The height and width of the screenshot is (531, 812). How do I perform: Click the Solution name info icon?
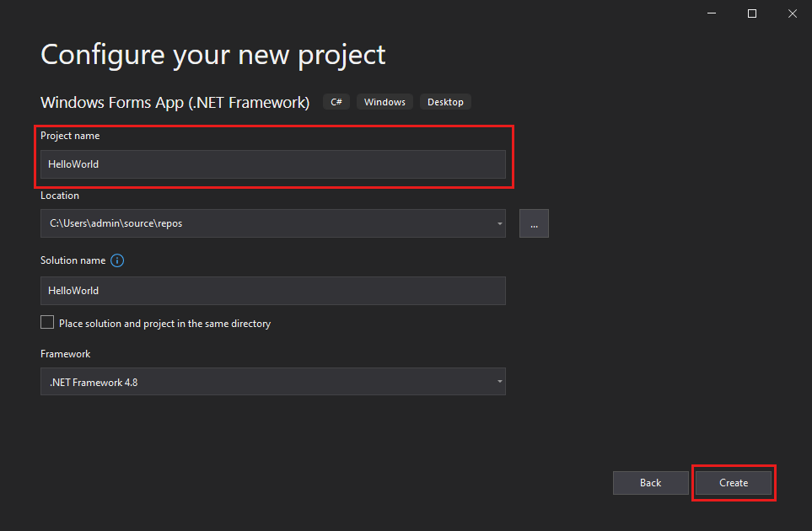117,260
